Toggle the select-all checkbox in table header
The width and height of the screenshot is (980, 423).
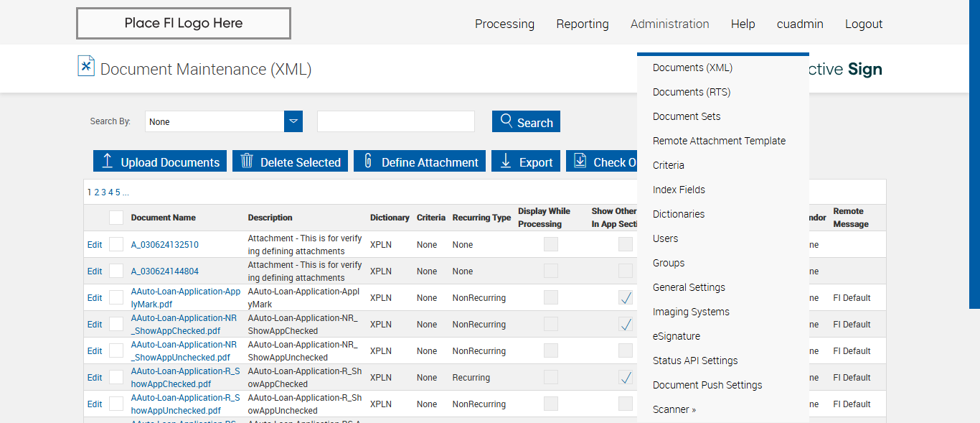click(x=116, y=218)
